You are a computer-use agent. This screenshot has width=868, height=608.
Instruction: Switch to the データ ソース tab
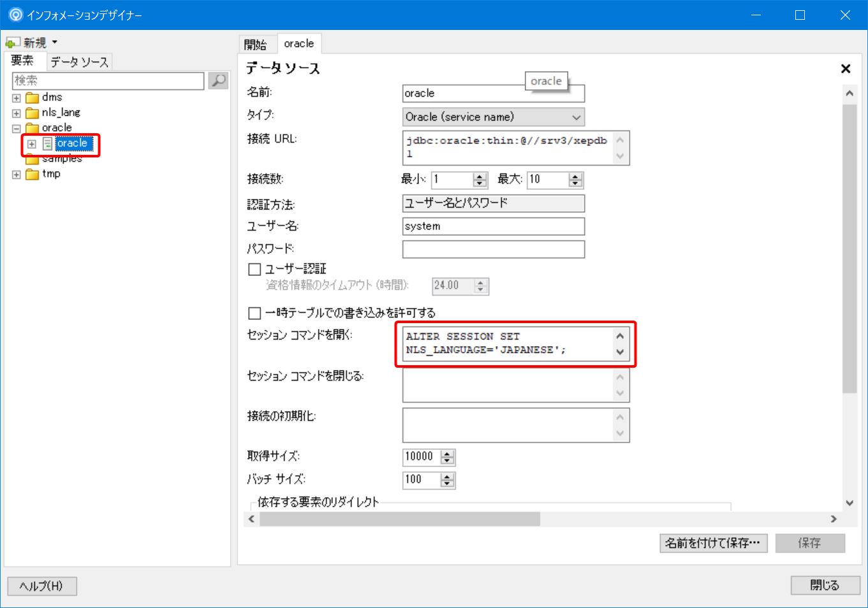tap(79, 62)
